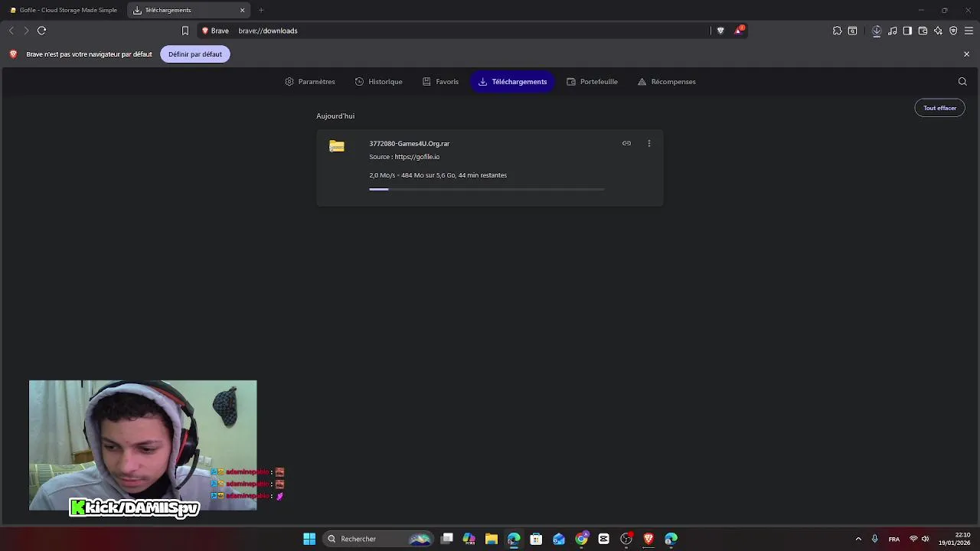
Task: Switch to Gofile Cloud Storage tab
Action: tap(64, 10)
